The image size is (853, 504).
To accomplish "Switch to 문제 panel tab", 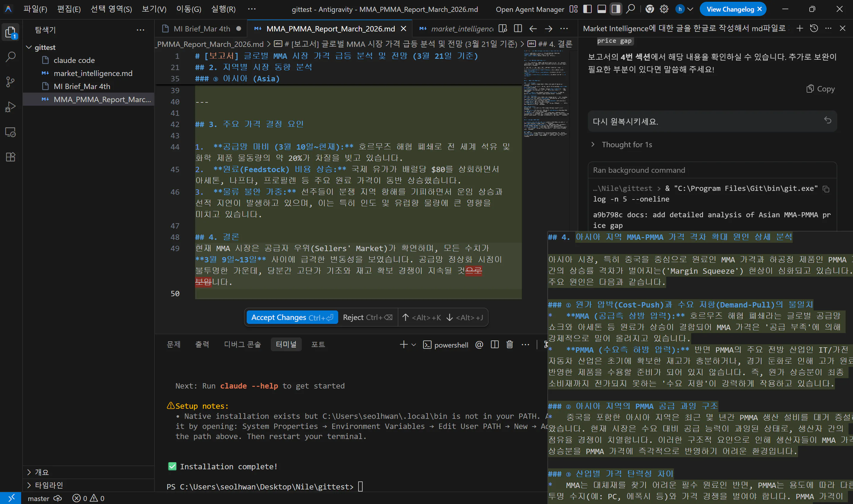I will coord(173,344).
